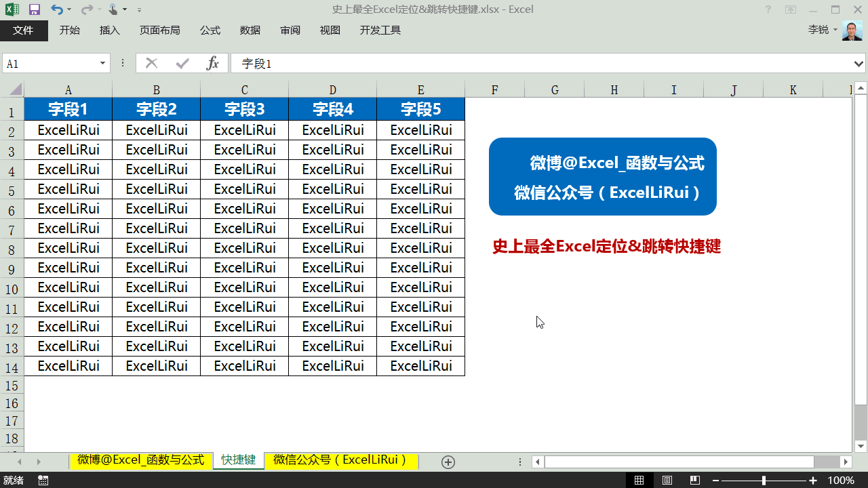This screenshot has height=488, width=868.
Task: Add a new sheet with plus icon
Action: point(448,462)
